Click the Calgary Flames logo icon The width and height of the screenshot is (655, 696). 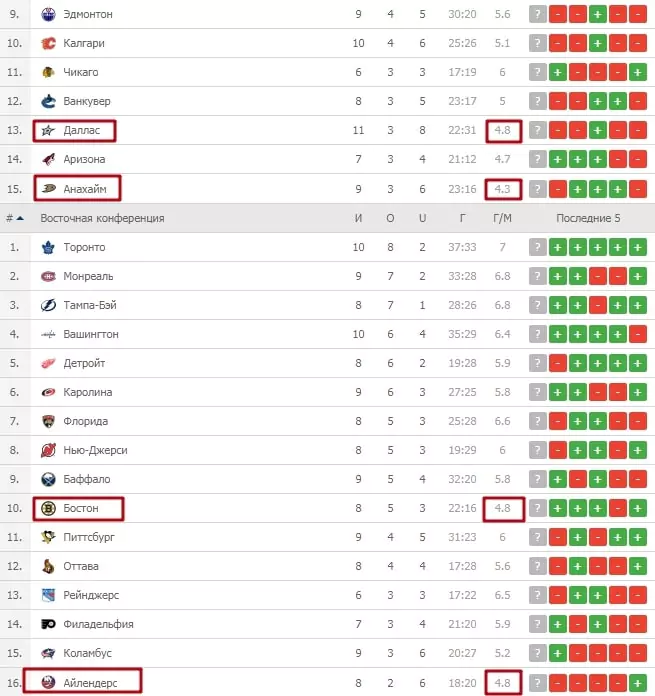click(48, 43)
